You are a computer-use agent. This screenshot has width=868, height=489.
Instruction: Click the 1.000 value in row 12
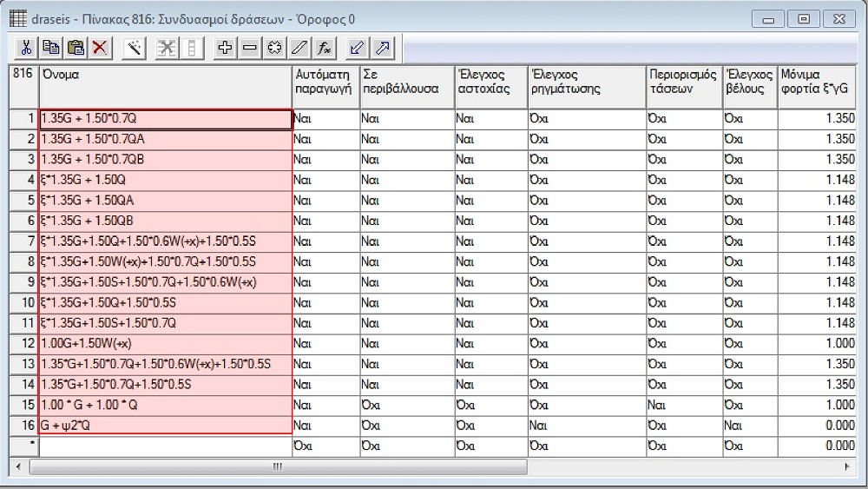click(817, 344)
